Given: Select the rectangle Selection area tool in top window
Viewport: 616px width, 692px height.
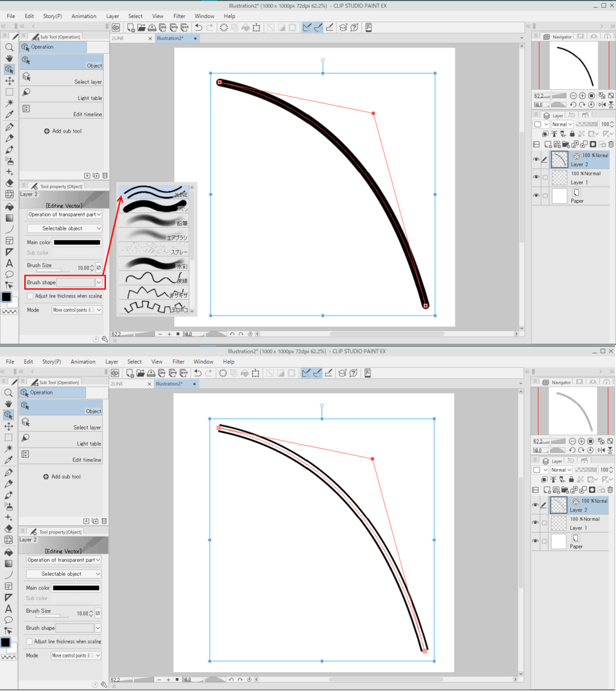Looking at the screenshot, I should [9, 92].
